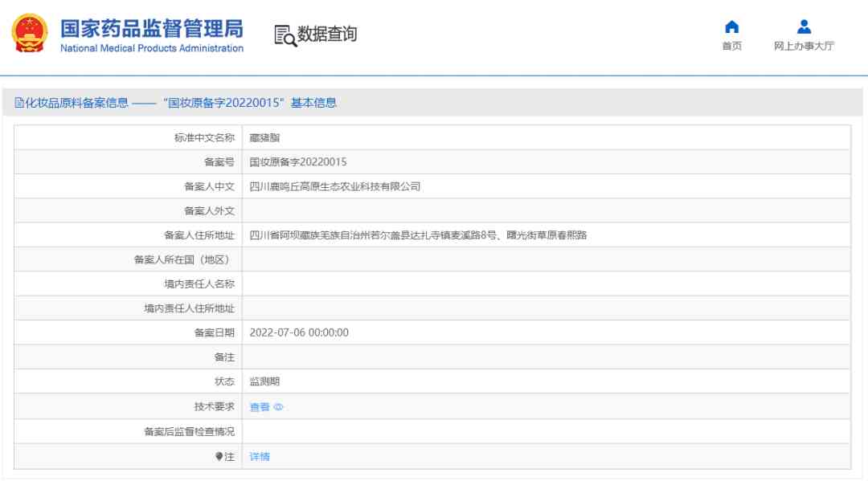Click the document icon beside 化妆品原料备案信息 heading

coord(18,103)
